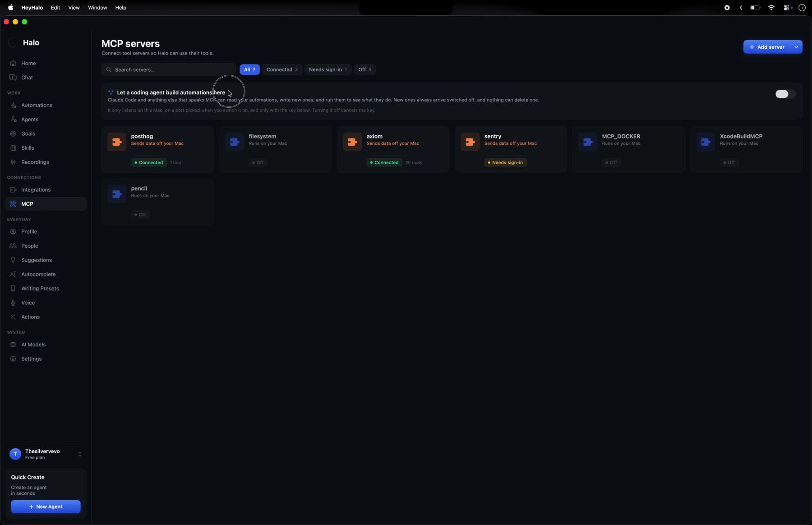Click the axiom server puzzle icon

coord(352,142)
